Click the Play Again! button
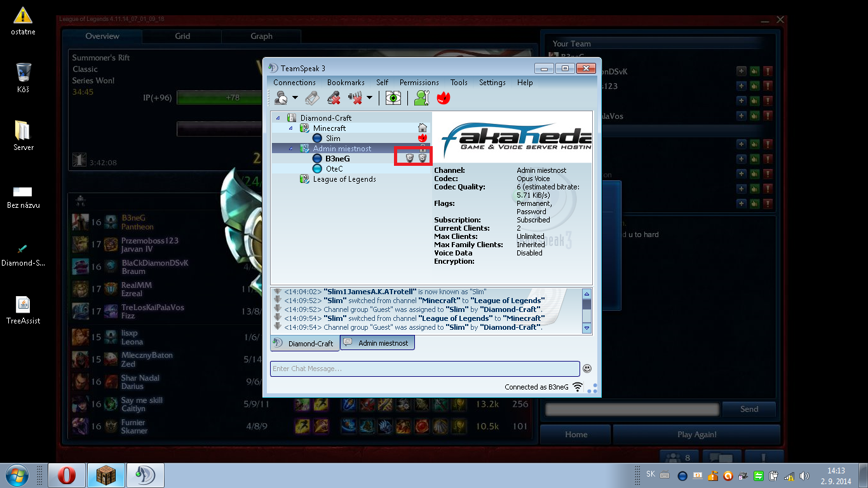 (x=696, y=435)
